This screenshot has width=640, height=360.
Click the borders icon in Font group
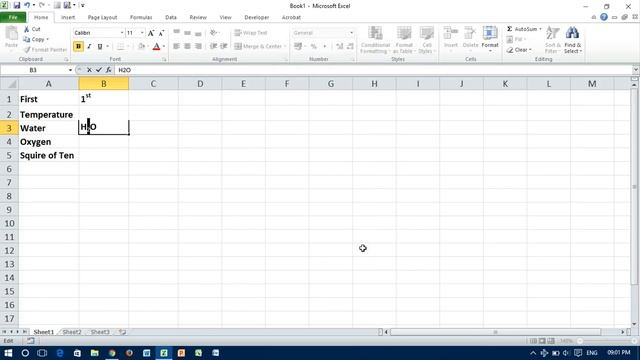(x=120, y=47)
